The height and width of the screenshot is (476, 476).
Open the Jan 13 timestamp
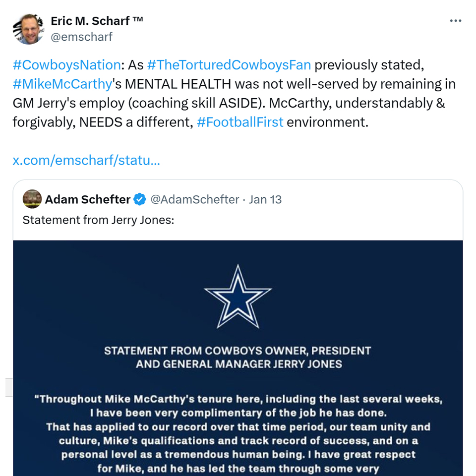pyautogui.click(x=265, y=199)
